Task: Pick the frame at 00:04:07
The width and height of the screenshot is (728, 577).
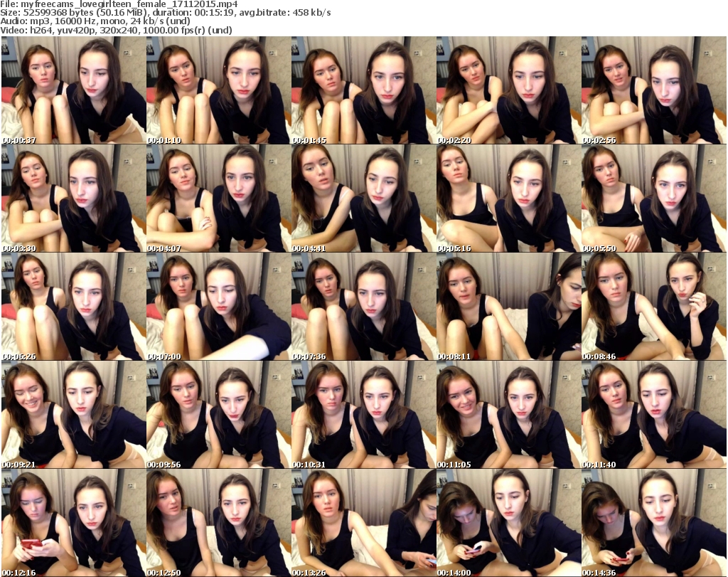Action: click(x=218, y=198)
